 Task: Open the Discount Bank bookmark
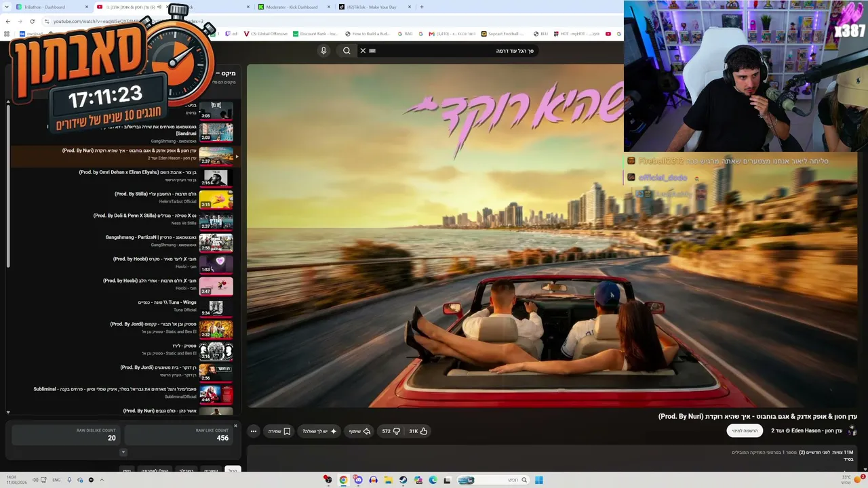click(x=315, y=34)
